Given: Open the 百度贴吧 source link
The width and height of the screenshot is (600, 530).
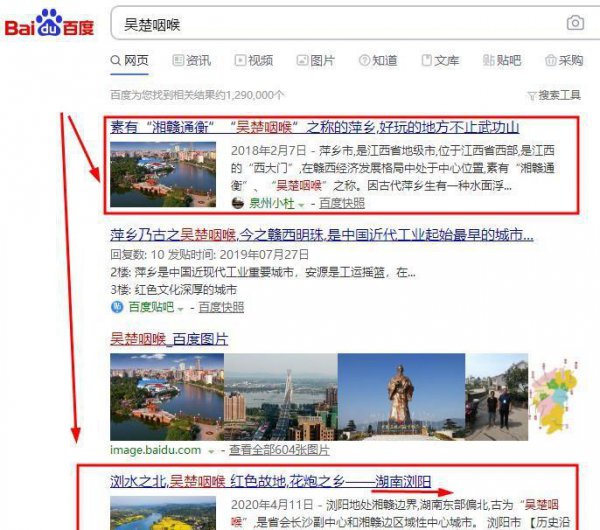Looking at the screenshot, I should point(151,307).
